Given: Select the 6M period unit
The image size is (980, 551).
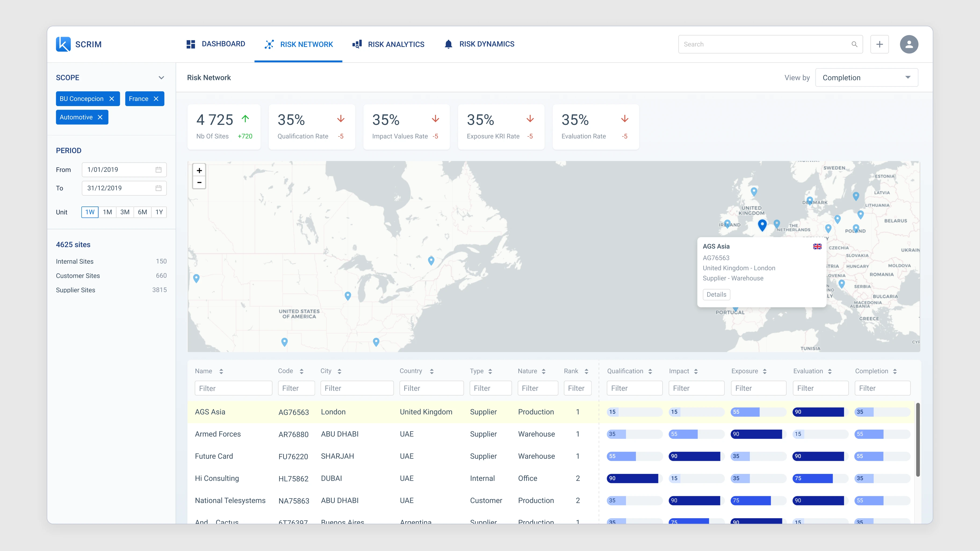Looking at the screenshot, I should tap(142, 212).
